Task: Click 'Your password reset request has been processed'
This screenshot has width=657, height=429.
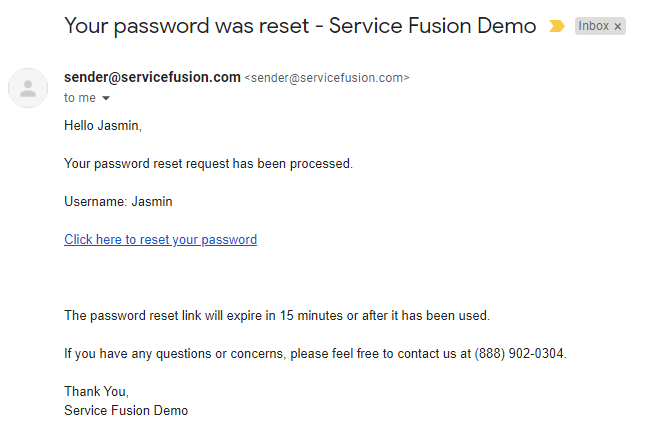Action: [x=208, y=163]
